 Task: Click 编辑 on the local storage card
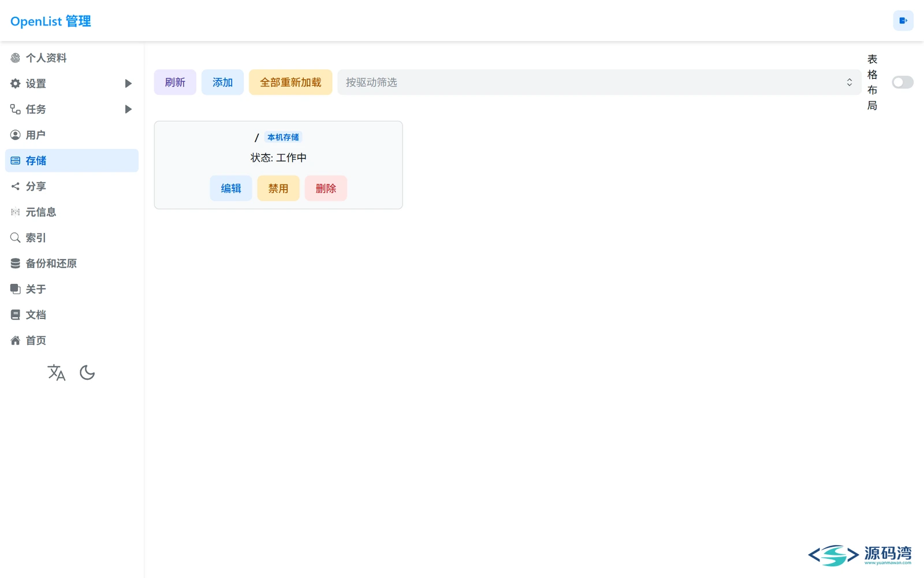pos(231,188)
